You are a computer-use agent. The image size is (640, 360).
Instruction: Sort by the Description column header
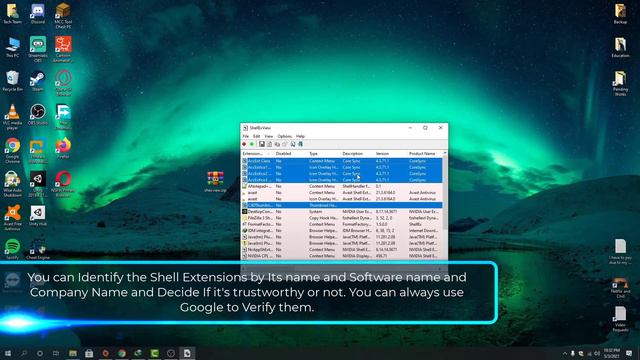click(357, 153)
